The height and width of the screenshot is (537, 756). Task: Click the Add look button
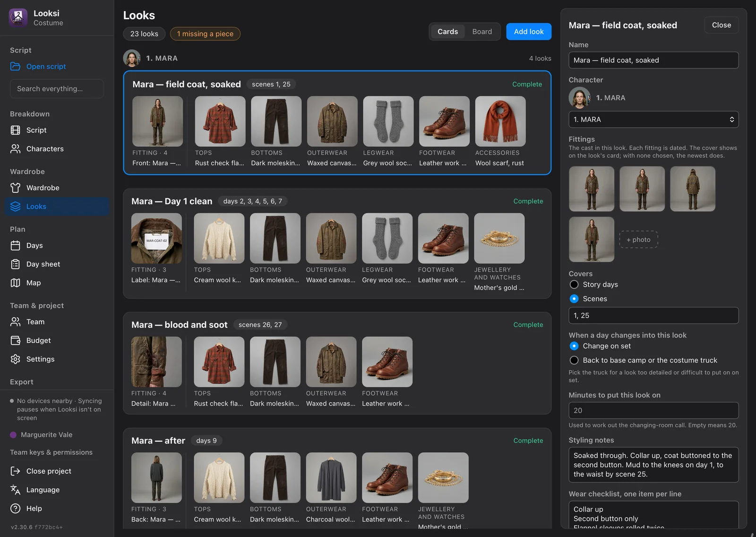point(529,32)
